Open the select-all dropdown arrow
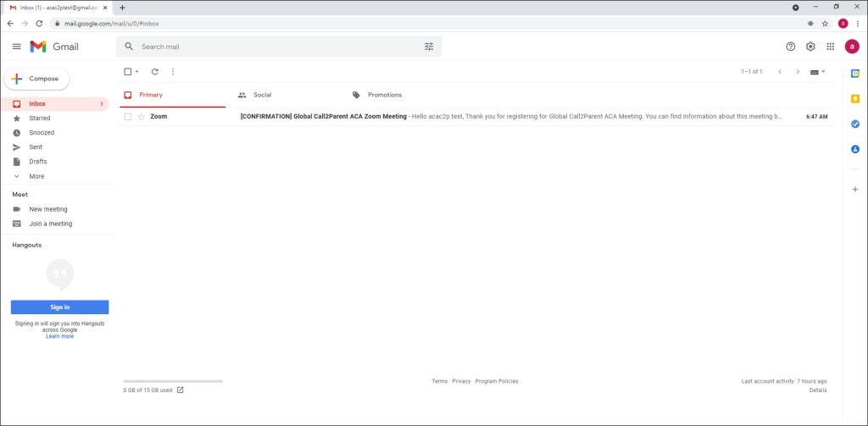This screenshot has width=868, height=426. (x=137, y=72)
